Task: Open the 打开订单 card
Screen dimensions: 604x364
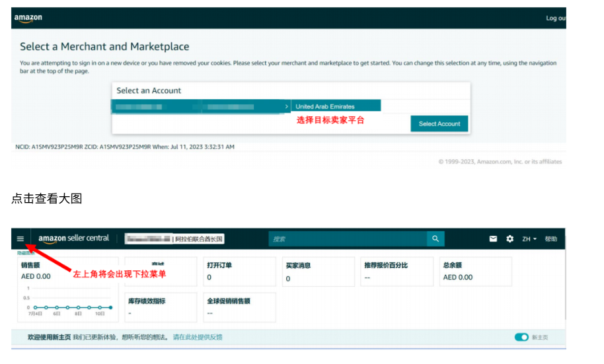Action: click(x=237, y=272)
